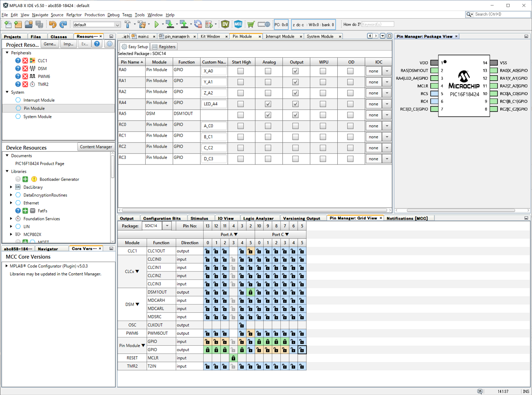This screenshot has height=395, width=532.
Task: Click the green RA0 pin box in Package View
Action: pyautogui.click(x=494, y=70)
